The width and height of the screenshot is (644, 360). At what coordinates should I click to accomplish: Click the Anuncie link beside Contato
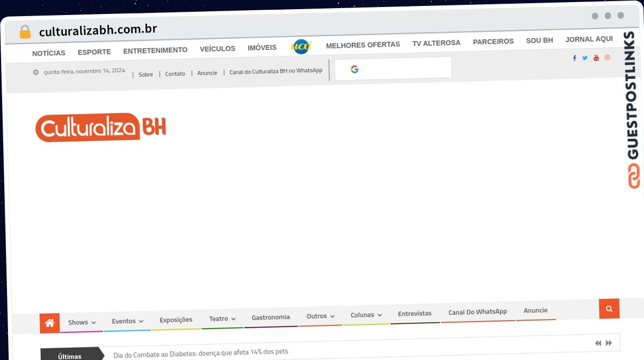(x=207, y=73)
